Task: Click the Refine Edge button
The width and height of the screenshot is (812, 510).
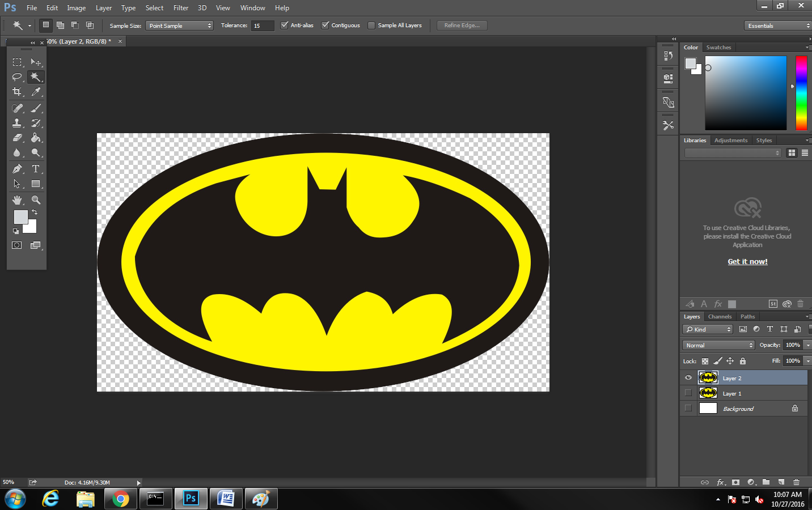Action: click(462, 25)
